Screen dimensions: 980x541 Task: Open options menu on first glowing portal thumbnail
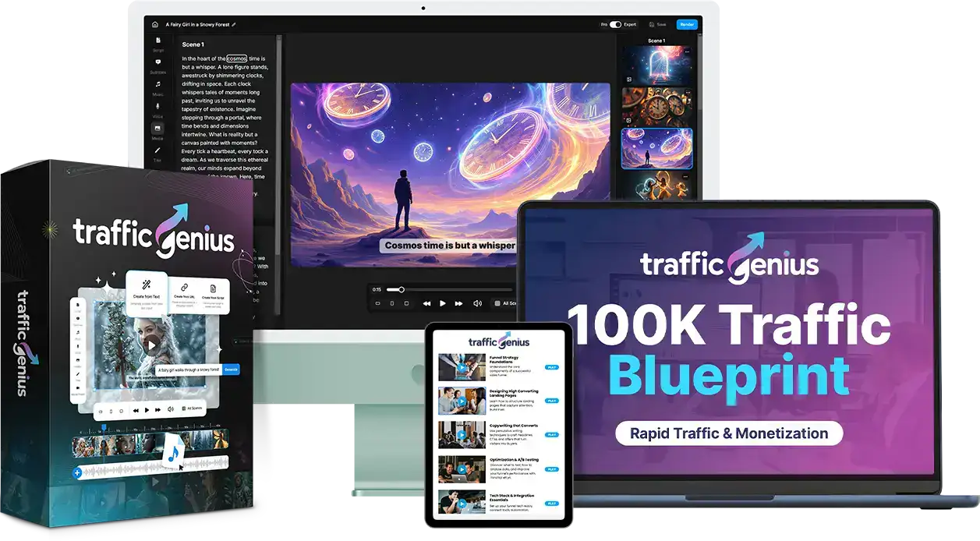point(687,52)
